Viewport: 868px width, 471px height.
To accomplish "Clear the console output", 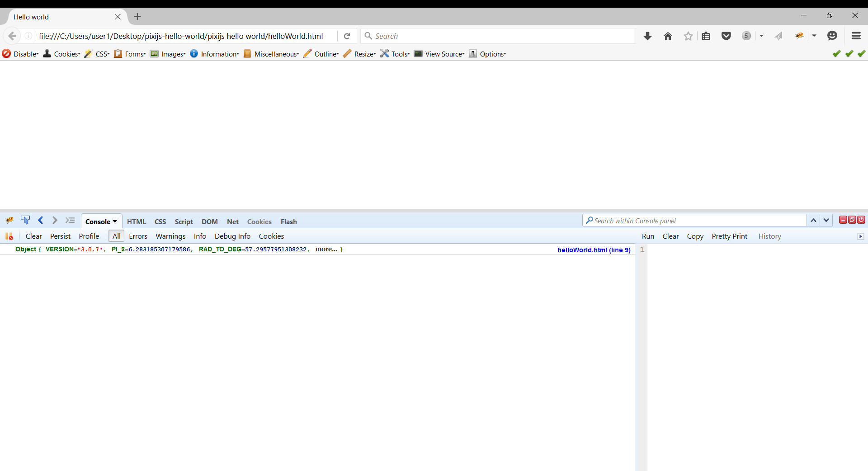I will (x=33, y=236).
